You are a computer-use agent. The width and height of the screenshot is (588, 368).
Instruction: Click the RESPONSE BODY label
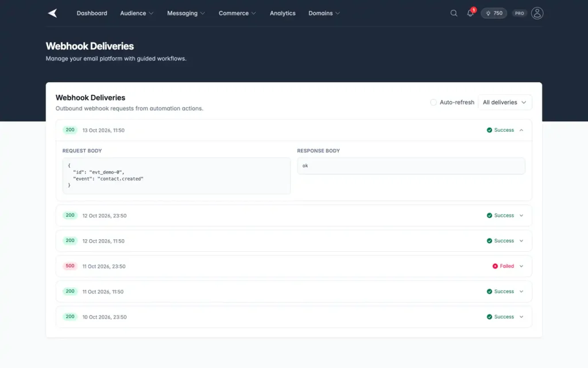click(318, 151)
